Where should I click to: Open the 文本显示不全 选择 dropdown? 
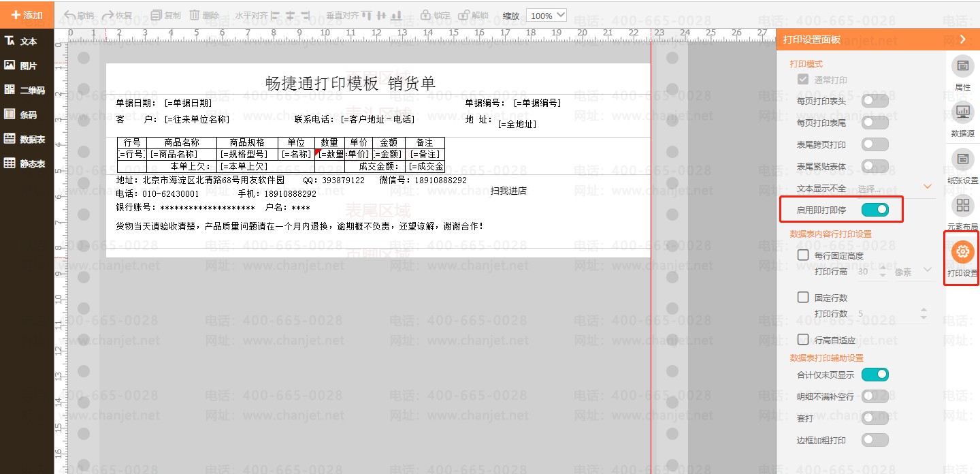coord(895,188)
